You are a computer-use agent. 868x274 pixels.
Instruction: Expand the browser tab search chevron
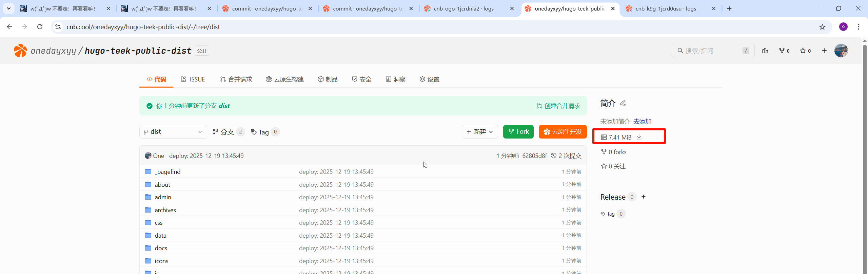[x=8, y=8]
